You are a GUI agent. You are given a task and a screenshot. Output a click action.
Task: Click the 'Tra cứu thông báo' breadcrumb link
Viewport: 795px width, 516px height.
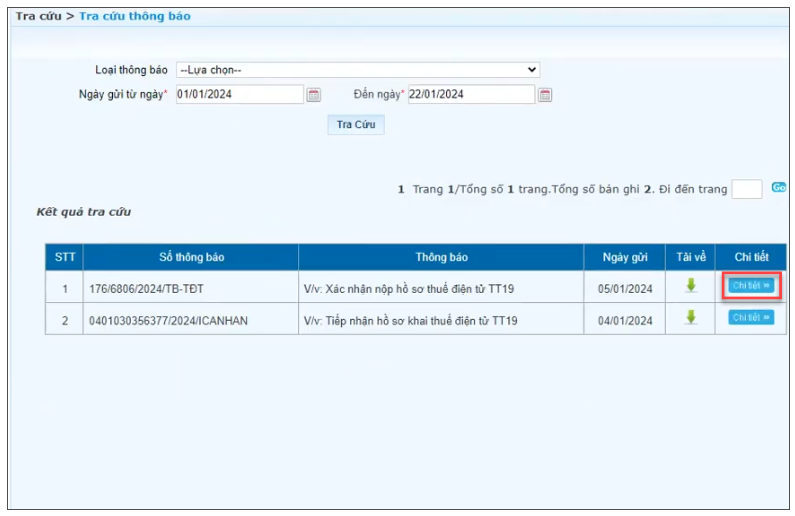click(x=135, y=16)
